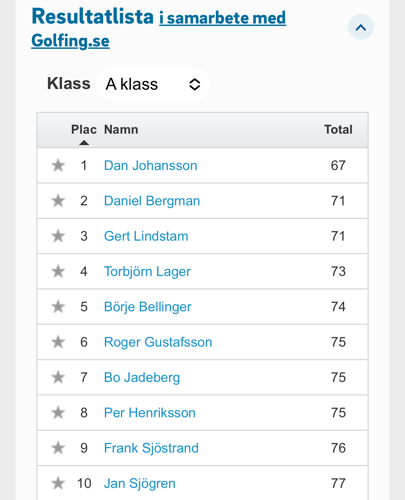The image size is (405, 500).
Task: Click the total score 67 cell
Action: [x=338, y=165]
